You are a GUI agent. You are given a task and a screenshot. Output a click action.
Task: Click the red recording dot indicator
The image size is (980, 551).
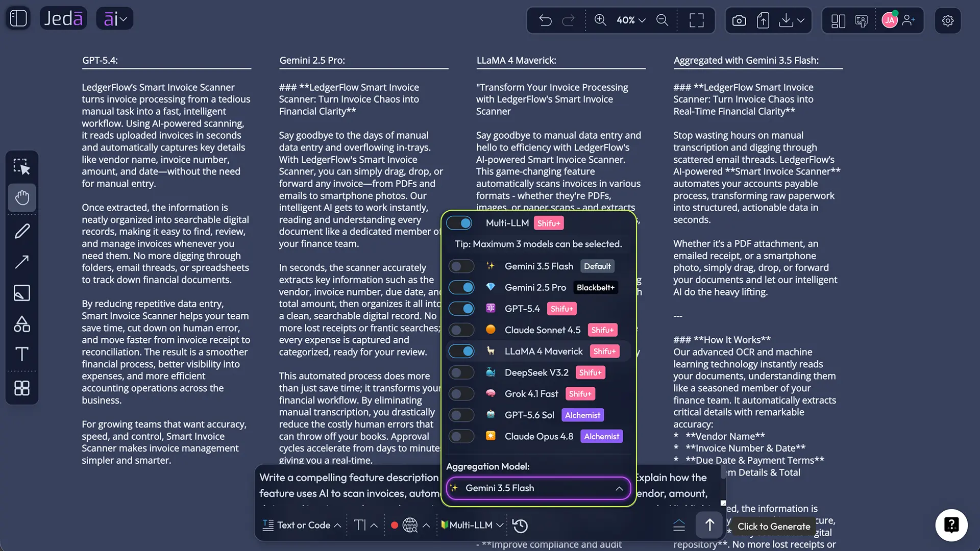[395, 525]
